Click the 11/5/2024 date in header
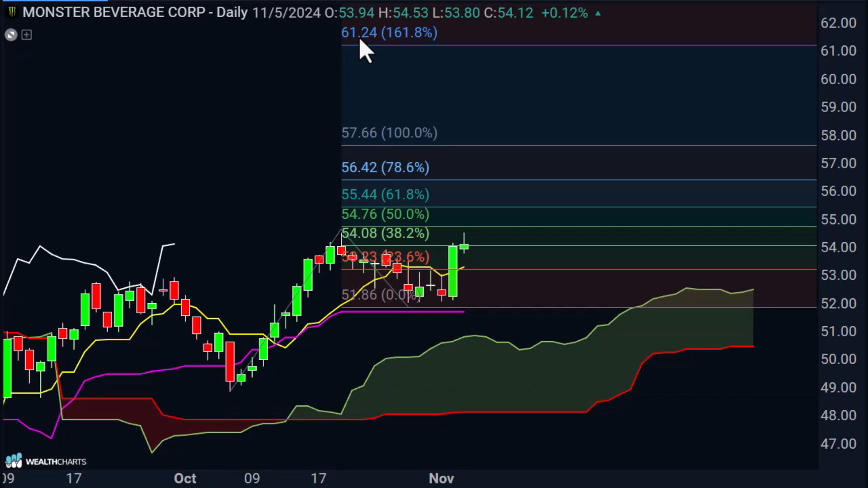The image size is (868, 488). point(287,13)
